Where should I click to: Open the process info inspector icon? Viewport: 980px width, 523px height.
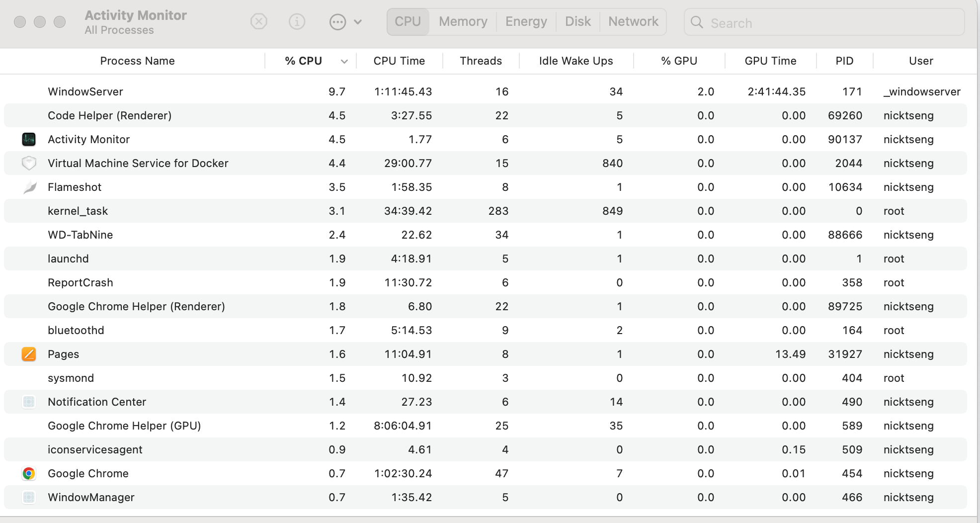pyautogui.click(x=297, y=22)
